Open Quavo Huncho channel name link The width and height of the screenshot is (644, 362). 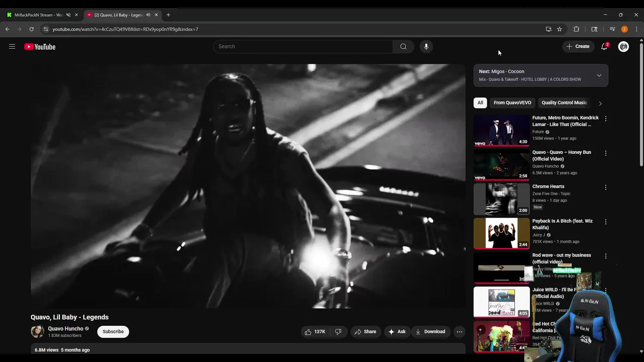pyautogui.click(x=65, y=329)
